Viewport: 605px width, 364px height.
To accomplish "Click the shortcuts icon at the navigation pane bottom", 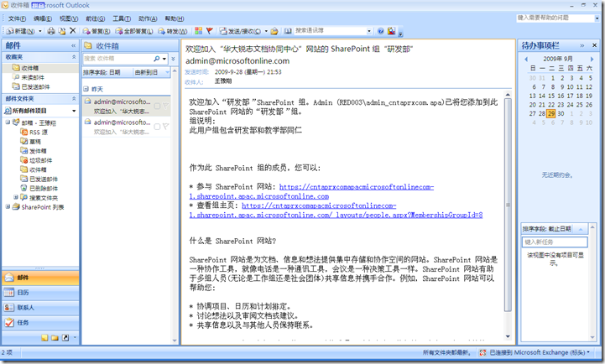I will pyautogui.click(x=65, y=338).
